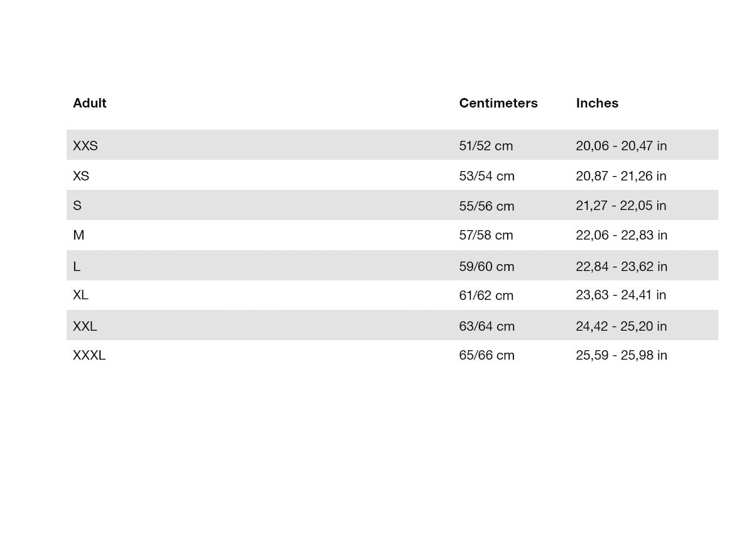Select the XXS size row label

click(x=85, y=146)
